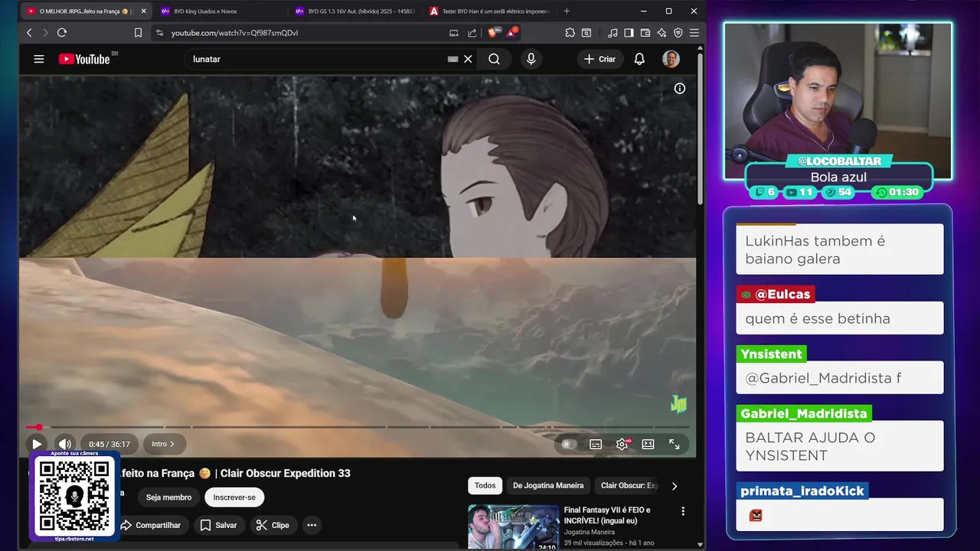Start voice search with microphone icon
The width and height of the screenshot is (980, 551).
coord(531,59)
